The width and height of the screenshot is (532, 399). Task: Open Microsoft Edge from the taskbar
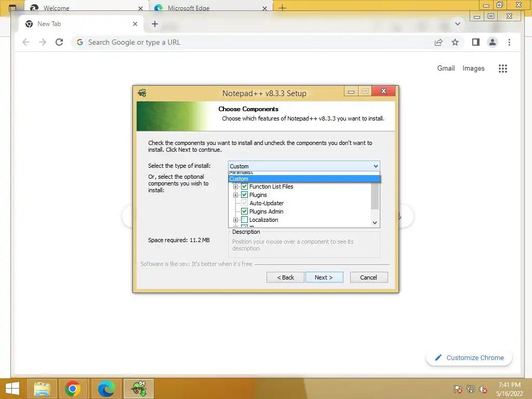106,389
